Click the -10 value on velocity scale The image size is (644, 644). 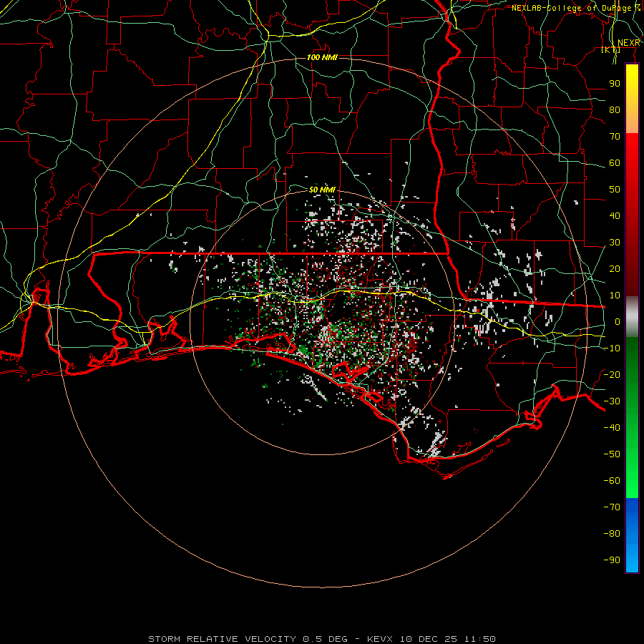point(612,348)
